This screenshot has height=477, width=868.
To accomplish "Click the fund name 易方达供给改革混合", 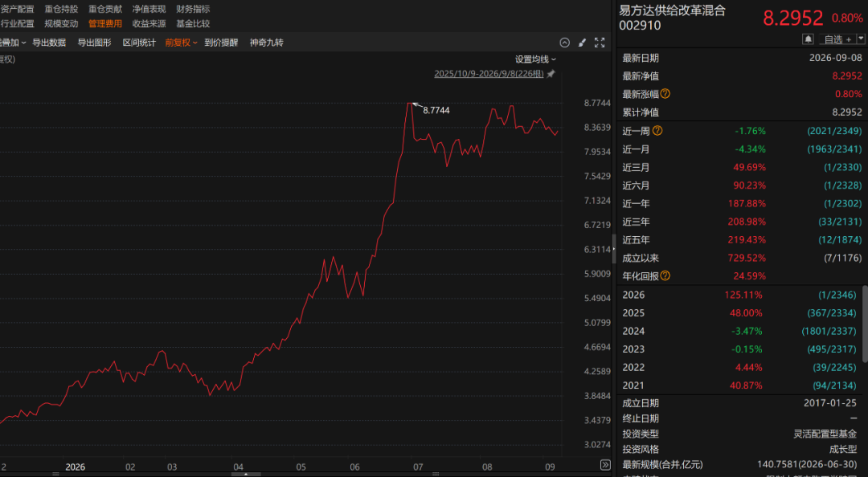I will [x=672, y=10].
